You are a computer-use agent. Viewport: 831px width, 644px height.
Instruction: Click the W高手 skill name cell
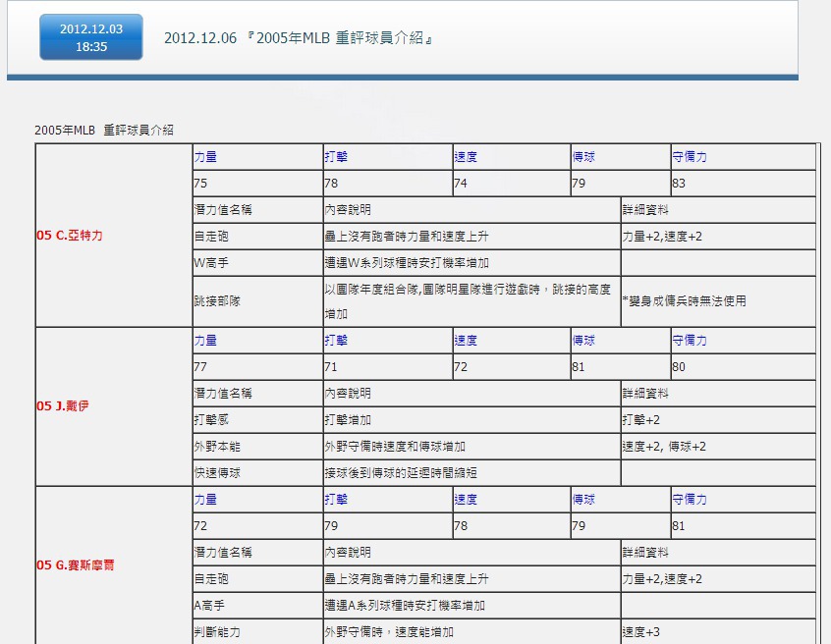[x=212, y=263]
